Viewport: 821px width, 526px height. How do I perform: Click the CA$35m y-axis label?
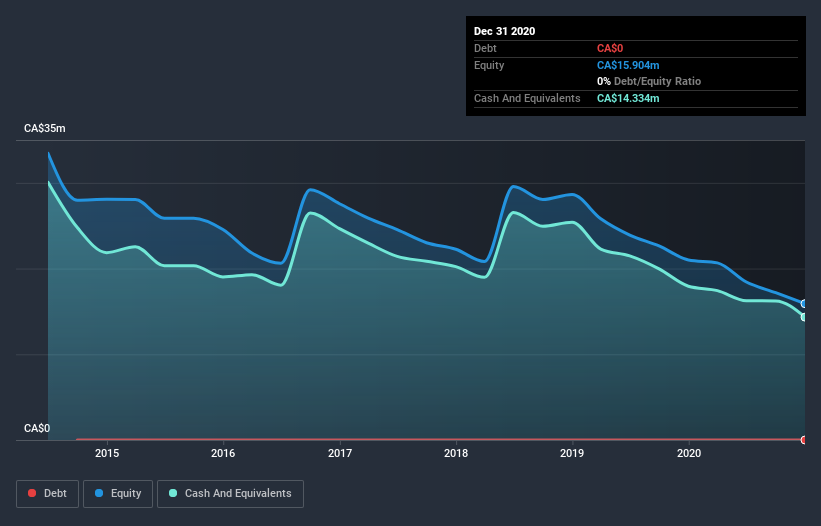(x=45, y=128)
